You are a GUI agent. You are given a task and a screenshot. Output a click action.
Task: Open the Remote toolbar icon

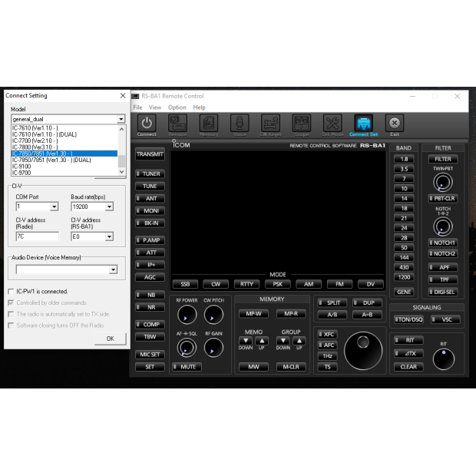click(x=178, y=123)
